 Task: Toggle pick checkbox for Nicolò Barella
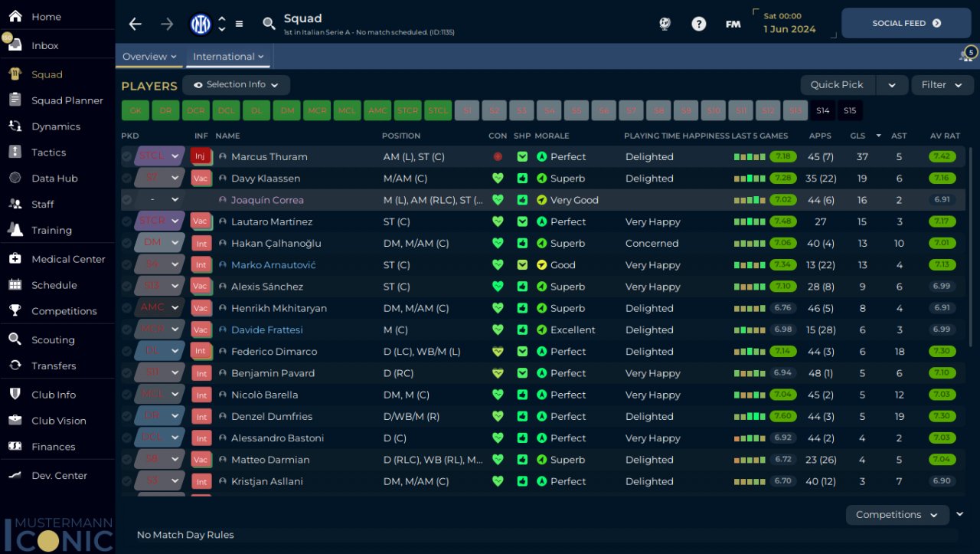click(x=127, y=395)
